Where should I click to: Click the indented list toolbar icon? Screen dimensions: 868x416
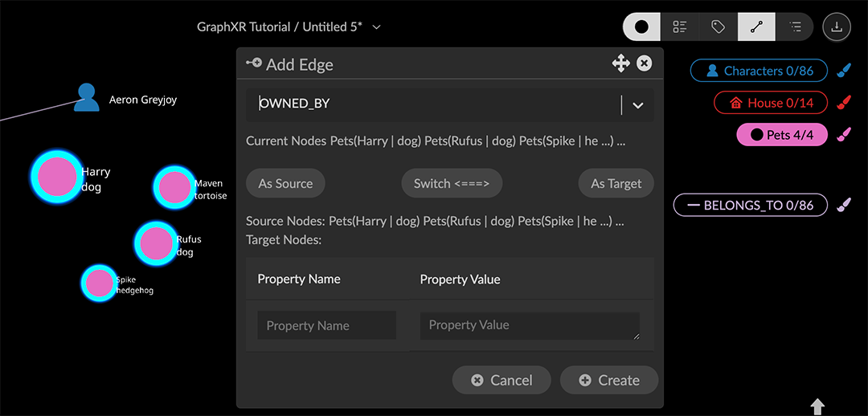coord(795,27)
